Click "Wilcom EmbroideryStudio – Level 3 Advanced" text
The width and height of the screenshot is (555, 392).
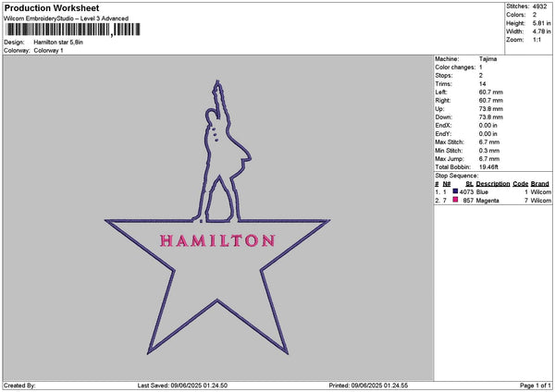[67, 18]
